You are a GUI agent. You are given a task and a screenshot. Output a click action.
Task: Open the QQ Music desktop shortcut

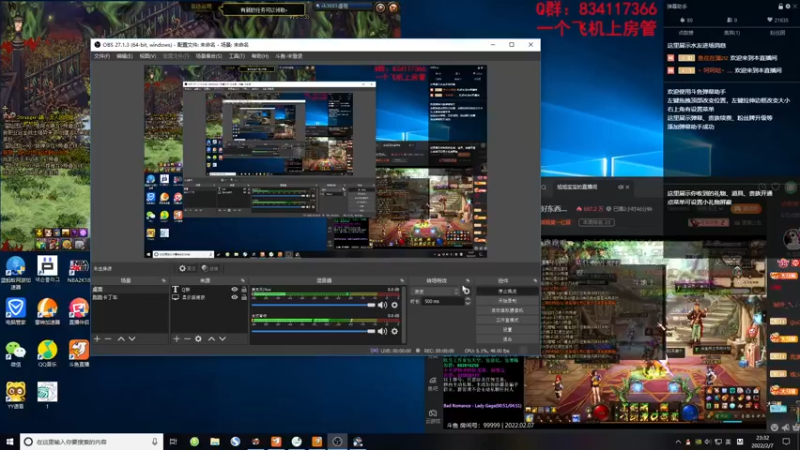pos(47,354)
